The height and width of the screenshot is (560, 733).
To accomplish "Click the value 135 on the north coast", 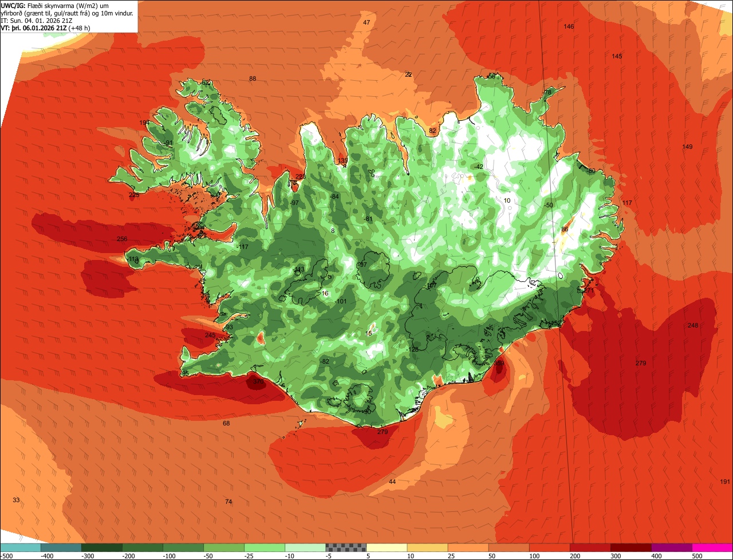I will [x=342, y=160].
